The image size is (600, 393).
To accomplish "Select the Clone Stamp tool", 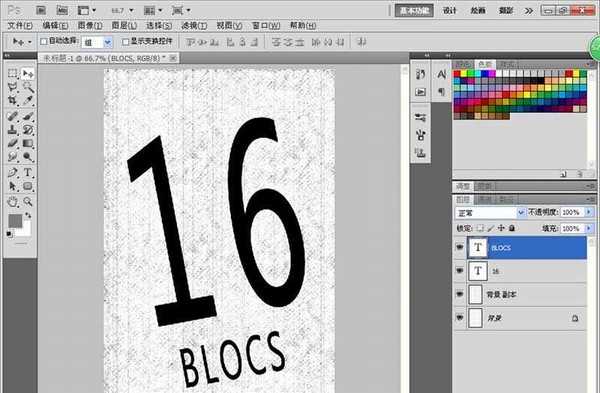I will click(x=13, y=130).
